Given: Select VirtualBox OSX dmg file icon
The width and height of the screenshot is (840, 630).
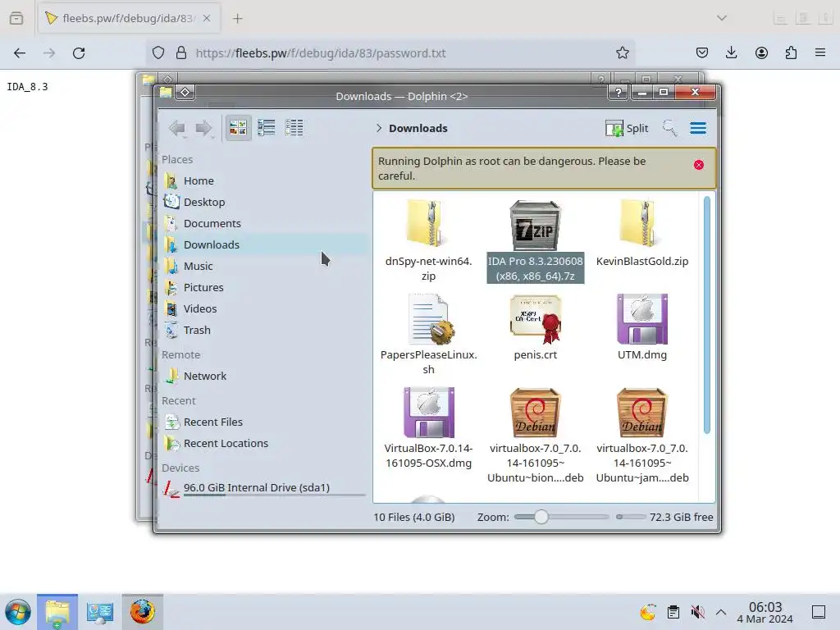Looking at the screenshot, I should 428,413.
